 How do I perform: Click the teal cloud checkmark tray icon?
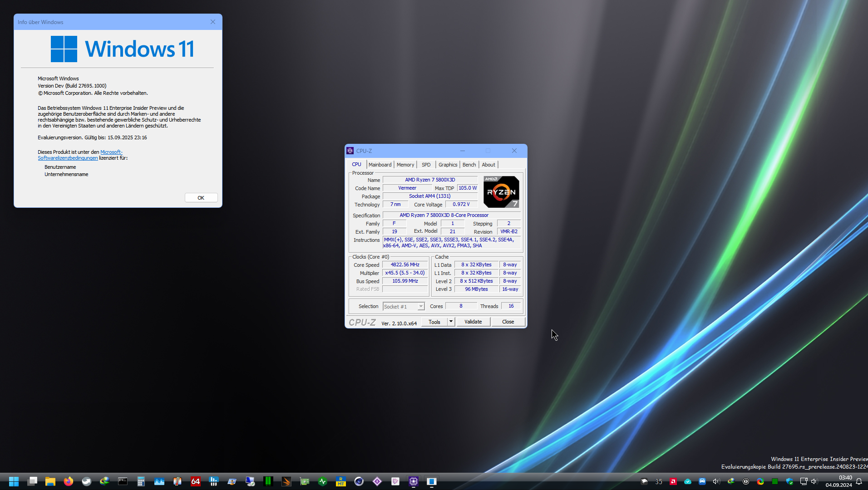tap(688, 481)
